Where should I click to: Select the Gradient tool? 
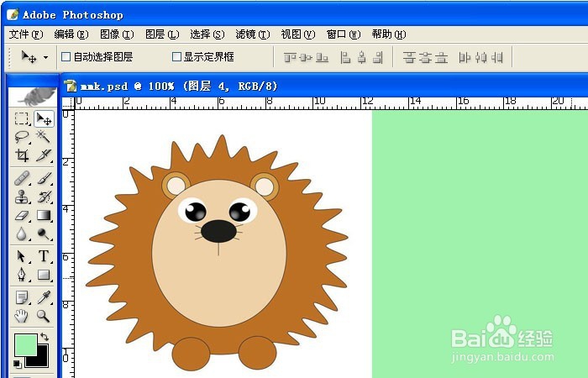click(44, 216)
